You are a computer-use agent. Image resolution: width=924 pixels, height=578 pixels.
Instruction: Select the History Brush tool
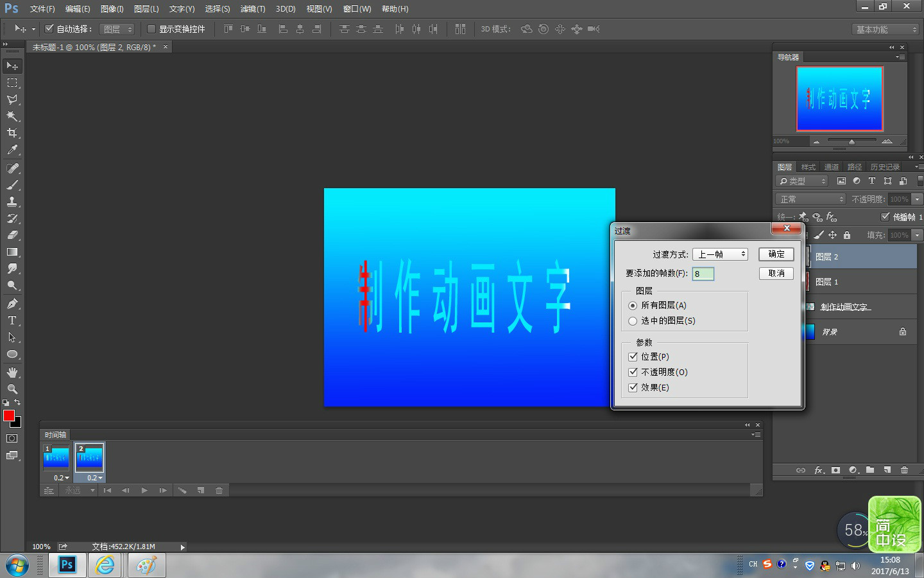[x=12, y=218]
